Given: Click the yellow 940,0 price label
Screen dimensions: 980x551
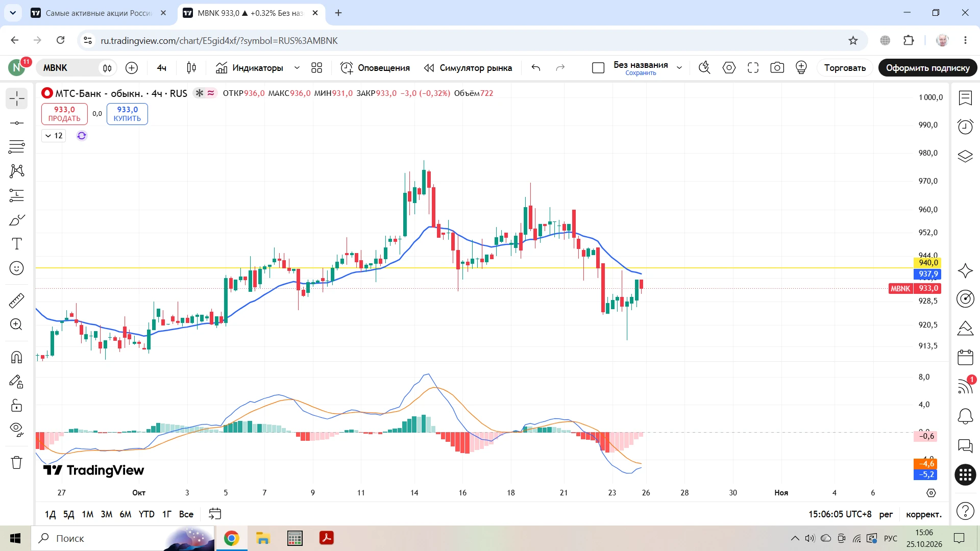Looking at the screenshot, I should tap(928, 263).
